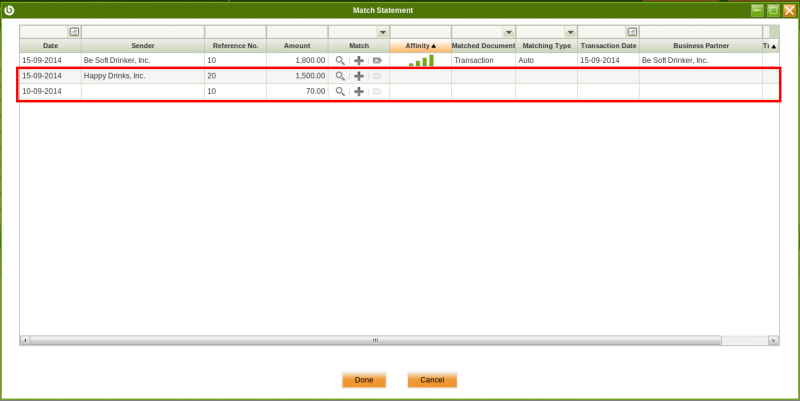Click the amount cell '1,500.00'
This screenshot has width=800, height=401.
click(297, 76)
